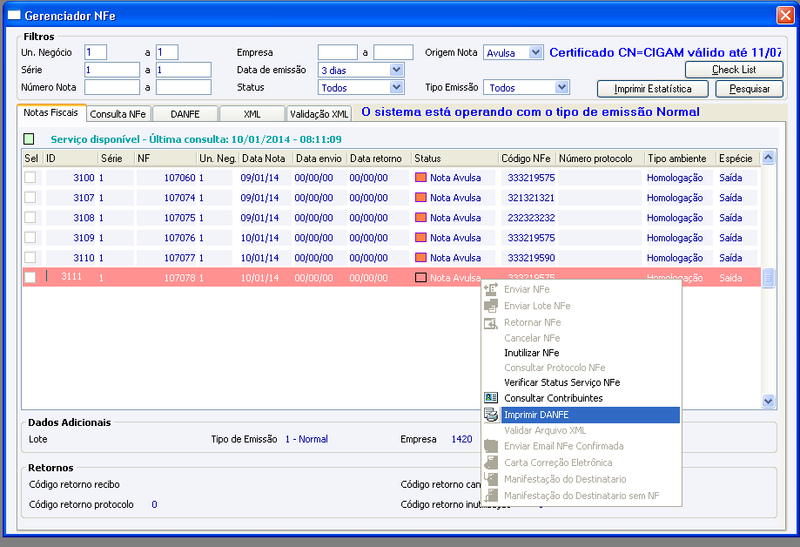Tick the checkbox on row ID 3108
Image resolution: width=800 pixels, height=547 pixels.
30,218
